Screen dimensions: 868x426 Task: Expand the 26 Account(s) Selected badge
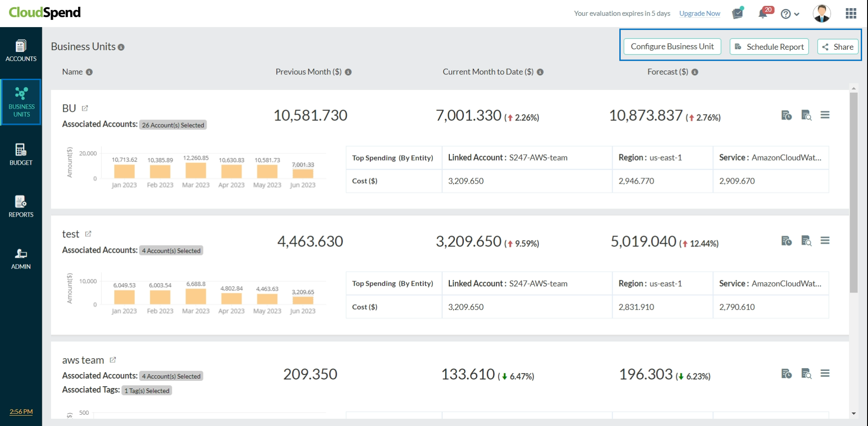(x=173, y=125)
